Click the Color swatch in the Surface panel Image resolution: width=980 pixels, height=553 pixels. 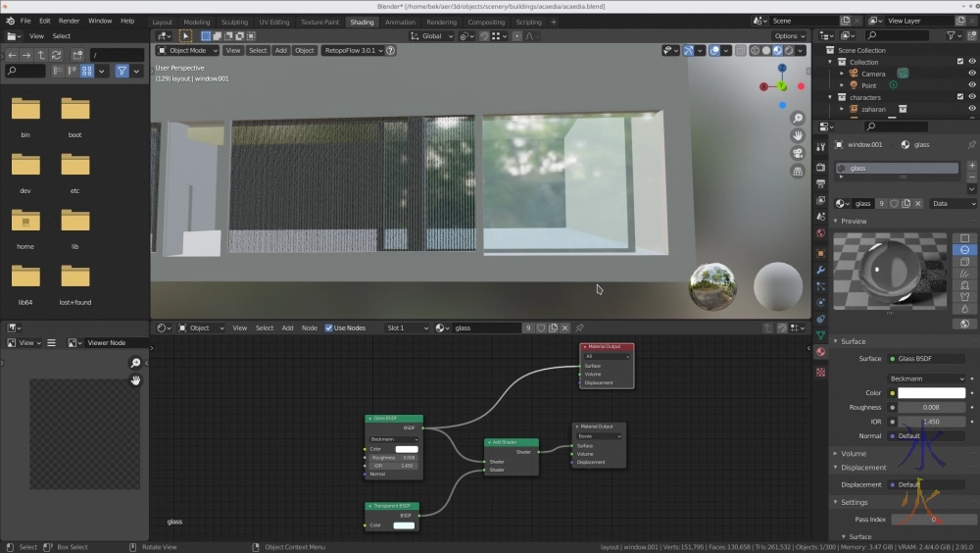(931, 393)
